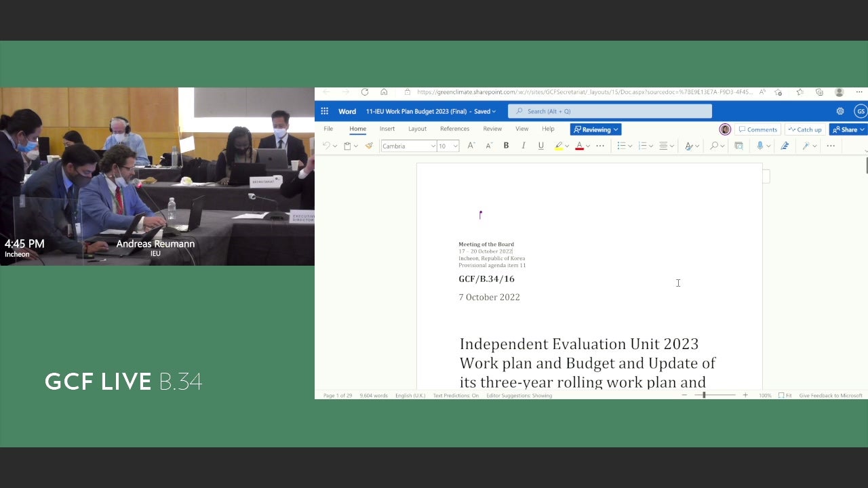Click the collaborator presence avatar
Image resolution: width=868 pixels, height=488 pixels.
tap(725, 129)
